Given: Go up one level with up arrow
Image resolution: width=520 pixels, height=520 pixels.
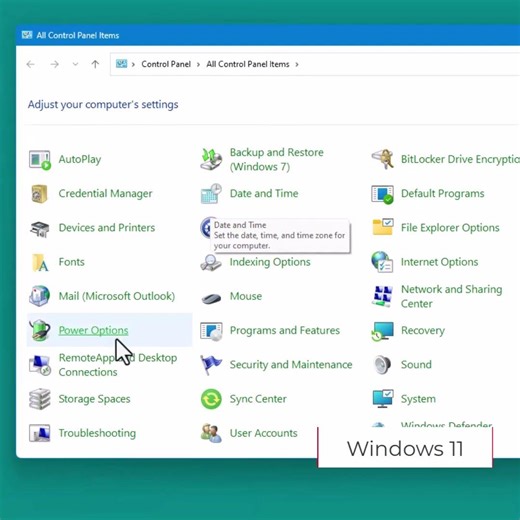Looking at the screenshot, I should [95, 64].
